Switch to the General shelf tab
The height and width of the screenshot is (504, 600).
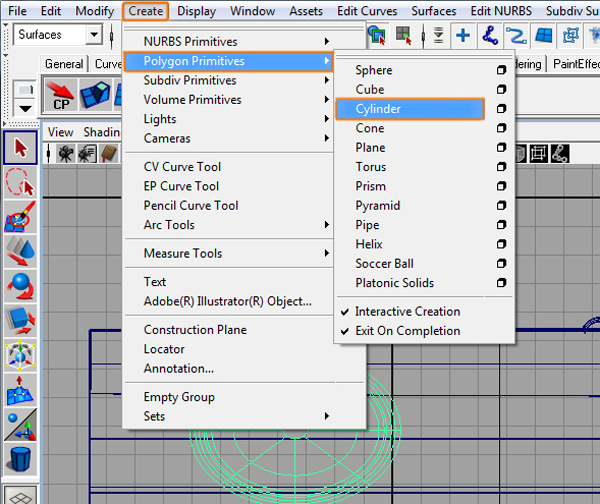(64, 64)
